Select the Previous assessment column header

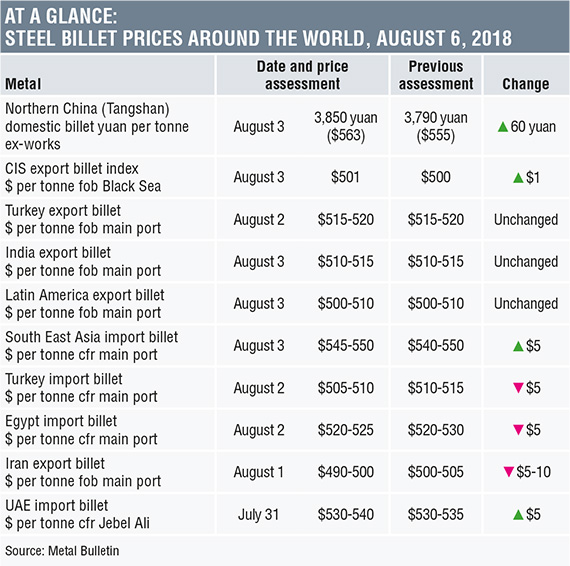436,75
